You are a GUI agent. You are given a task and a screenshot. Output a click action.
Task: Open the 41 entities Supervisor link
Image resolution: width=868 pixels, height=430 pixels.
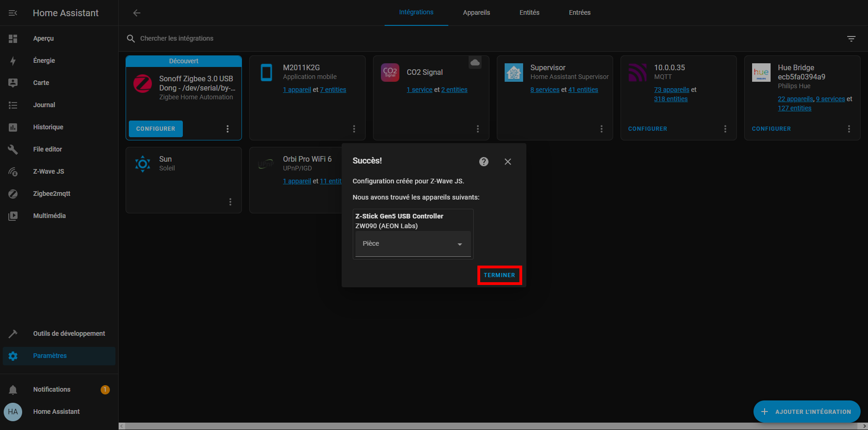point(583,90)
